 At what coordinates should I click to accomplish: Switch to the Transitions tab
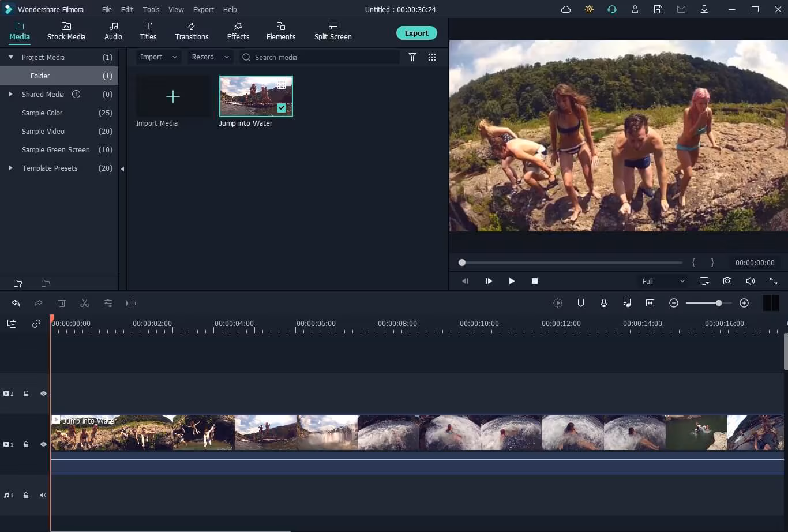click(192, 31)
